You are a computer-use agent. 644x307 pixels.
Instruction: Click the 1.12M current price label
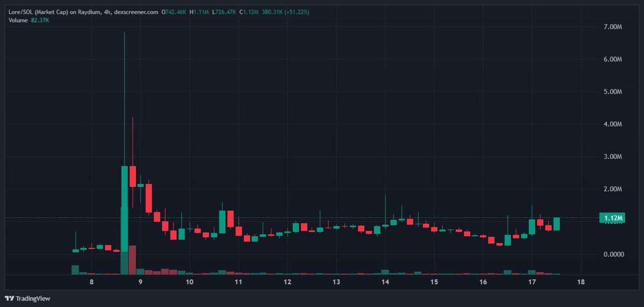tap(613, 218)
